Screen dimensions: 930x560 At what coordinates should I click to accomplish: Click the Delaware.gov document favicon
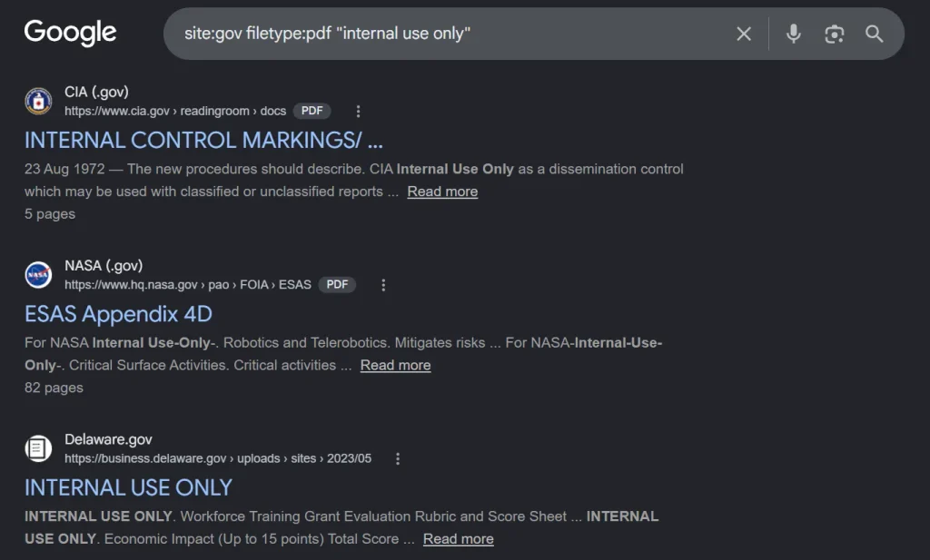tap(38, 448)
